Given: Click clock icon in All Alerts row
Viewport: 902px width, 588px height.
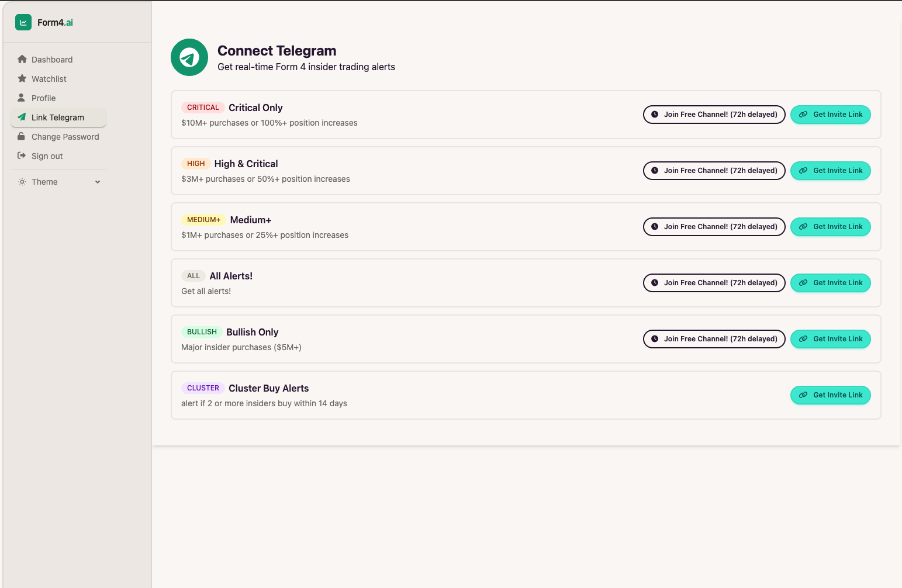Looking at the screenshot, I should [655, 283].
